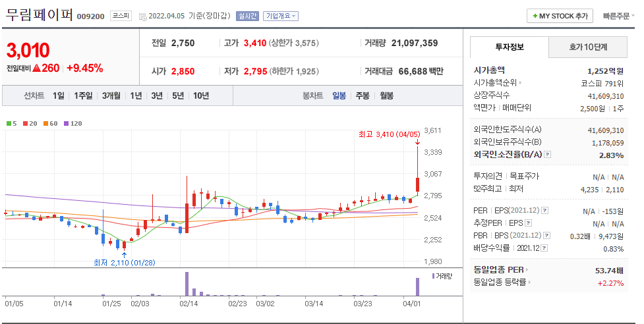
Task: Click the 코스피 market badge
Action: coord(121,16)
